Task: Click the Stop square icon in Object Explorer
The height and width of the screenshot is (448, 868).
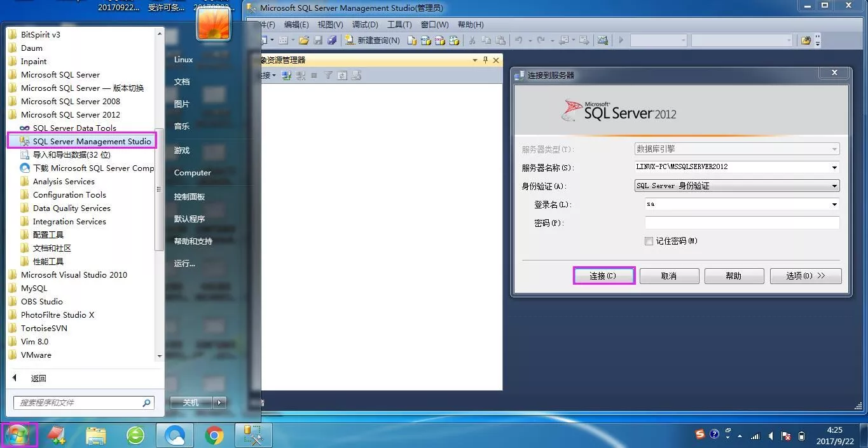Action: pos(314,76)
